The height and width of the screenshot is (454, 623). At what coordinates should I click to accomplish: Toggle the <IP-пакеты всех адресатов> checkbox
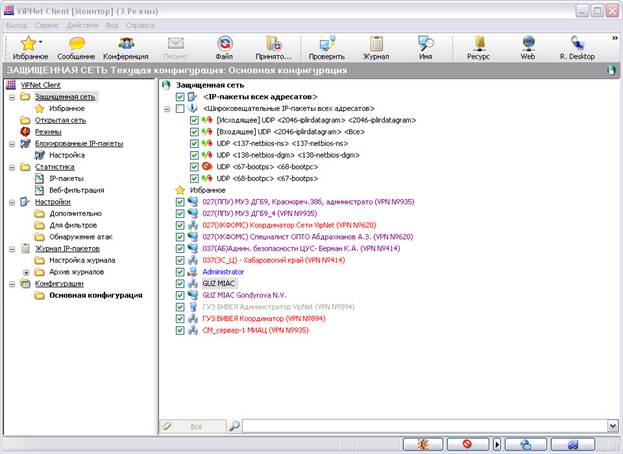pos(180,97)
